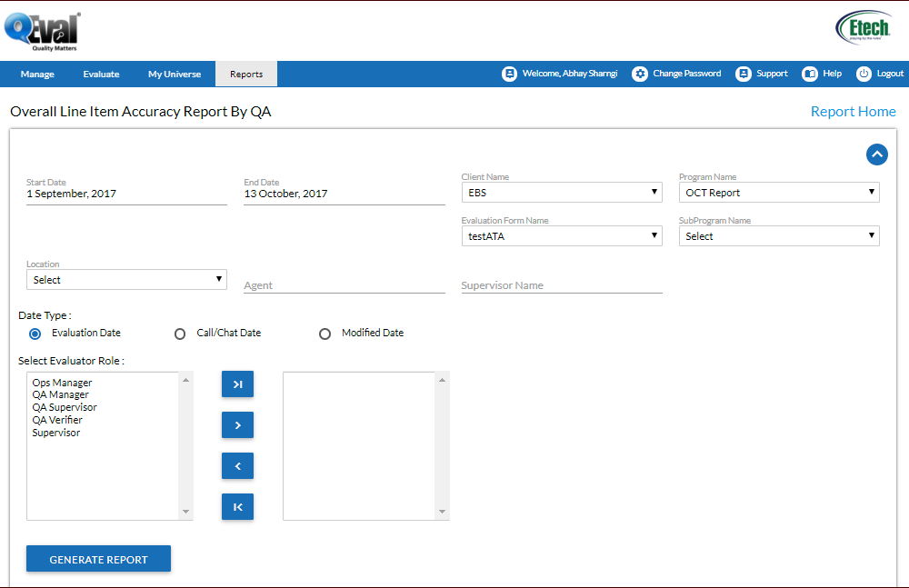Click the move-selected-right arrow button
The image size is (909, 588).
tap(237, 425)
